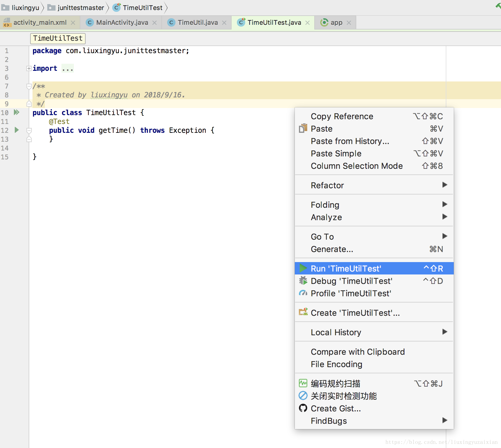The image size is (501, 448).
Task: Enable Column Selection Mode
Action: coord(357,166)
